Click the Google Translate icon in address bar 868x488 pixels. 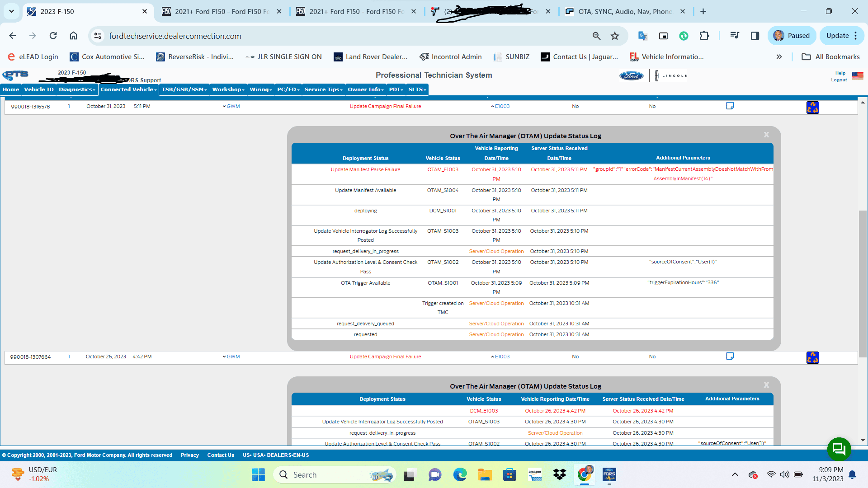[642, 36]
